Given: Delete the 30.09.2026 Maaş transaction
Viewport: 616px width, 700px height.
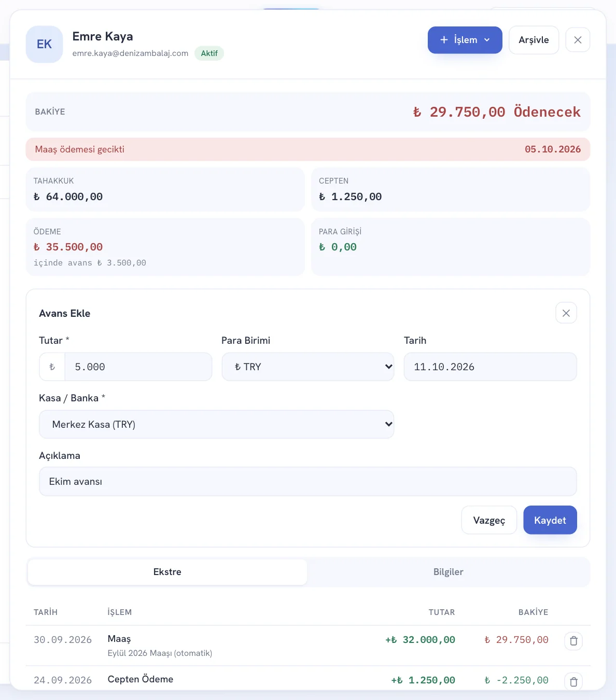Looking at the screenshot, I should (x=573, y=641).
